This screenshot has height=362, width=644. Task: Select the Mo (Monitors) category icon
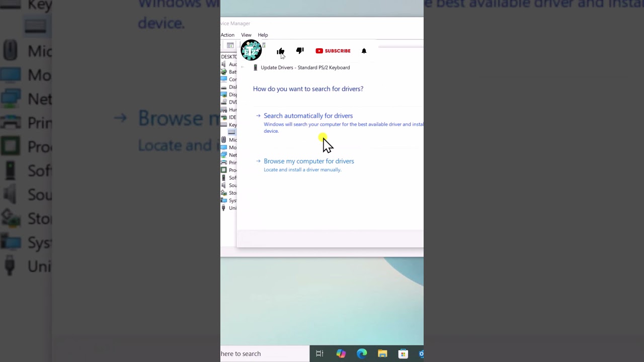click(223, 147)
